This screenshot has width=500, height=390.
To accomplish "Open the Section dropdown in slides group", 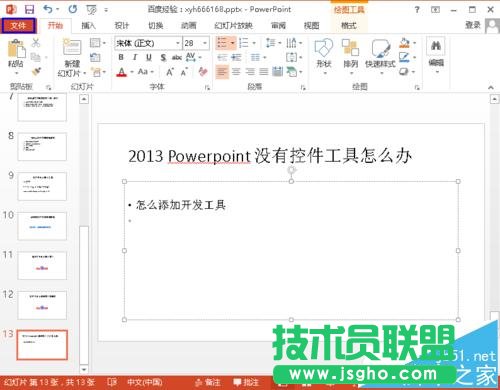I will [x=98, y=72].
